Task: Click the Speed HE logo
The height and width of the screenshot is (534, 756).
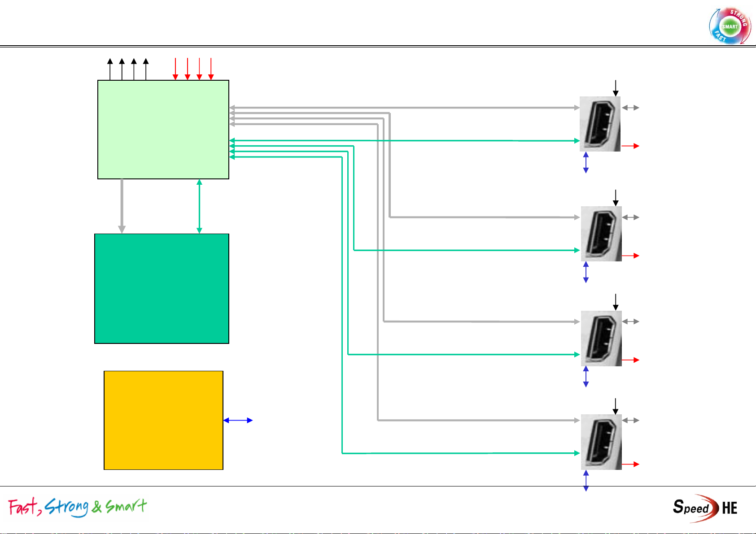Action: click(705, 508)
